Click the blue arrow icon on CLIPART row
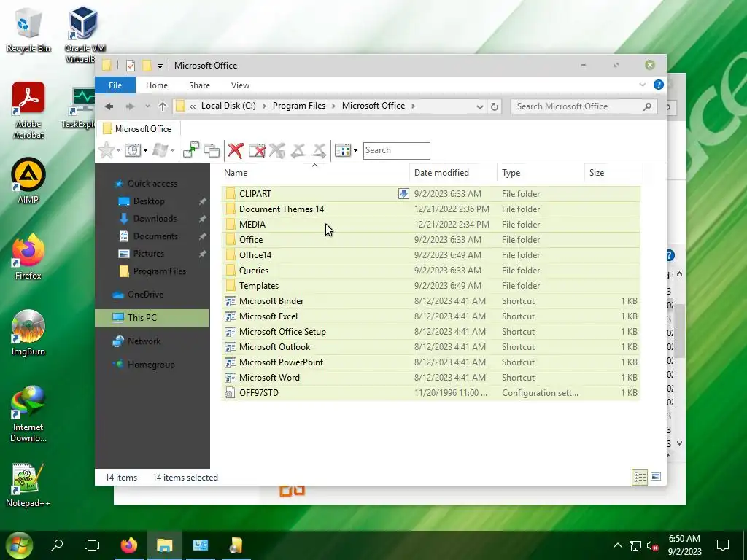747x560 pixels. pos(403,193)
